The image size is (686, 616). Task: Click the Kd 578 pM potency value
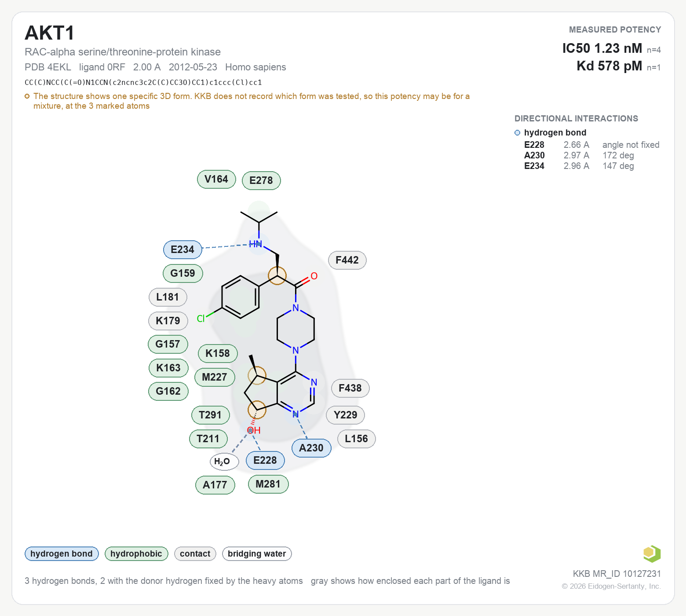click(x=609, y=66)
